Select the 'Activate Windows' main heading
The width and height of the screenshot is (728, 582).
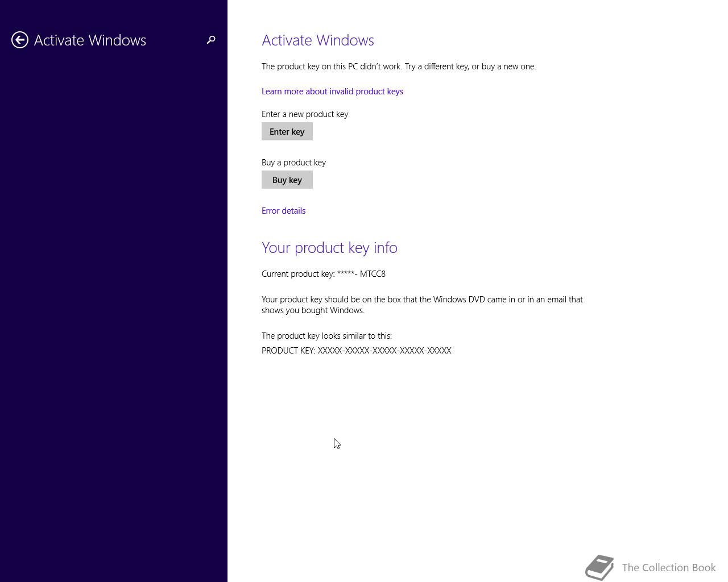point(318,40)
